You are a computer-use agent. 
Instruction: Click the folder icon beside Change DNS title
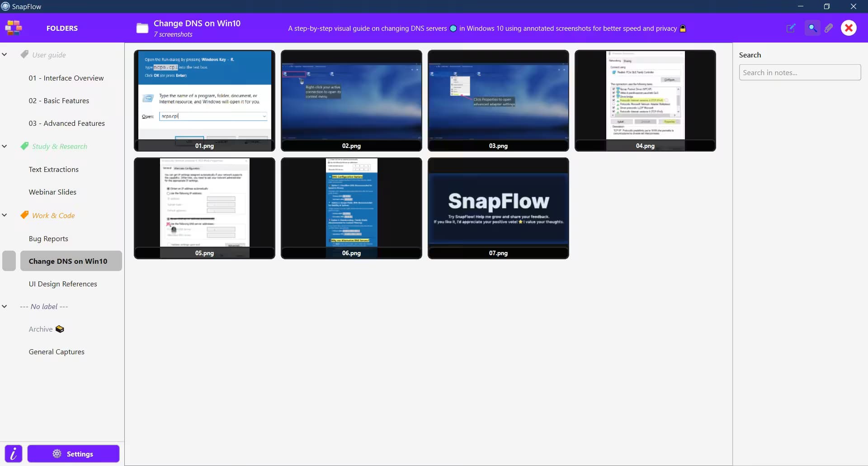[x=142, y=28]
